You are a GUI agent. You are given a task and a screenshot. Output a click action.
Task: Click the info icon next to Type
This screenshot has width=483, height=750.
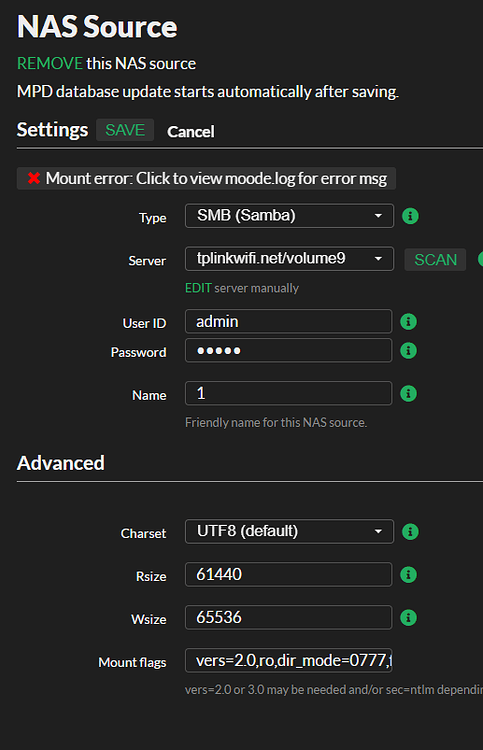(x=410, y=216)
